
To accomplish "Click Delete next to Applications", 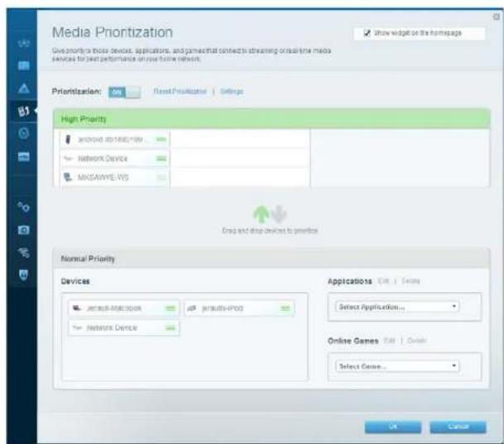I will click(410, 281).
